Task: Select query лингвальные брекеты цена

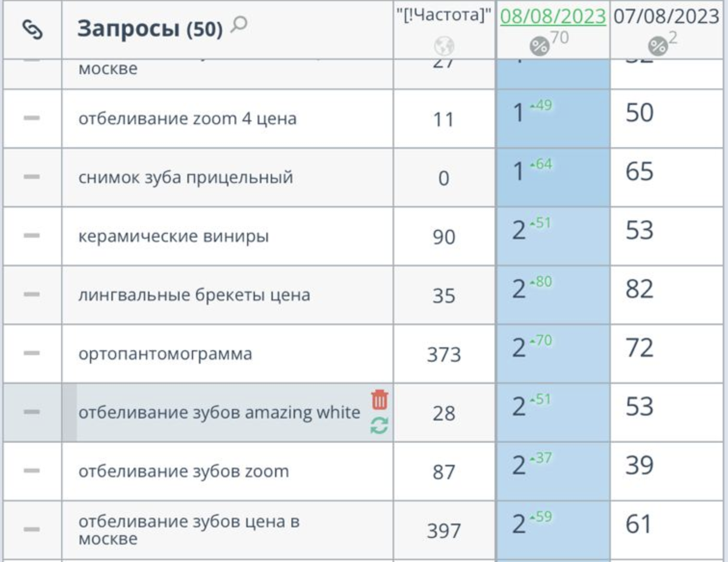Action: [x=194, y=295]
